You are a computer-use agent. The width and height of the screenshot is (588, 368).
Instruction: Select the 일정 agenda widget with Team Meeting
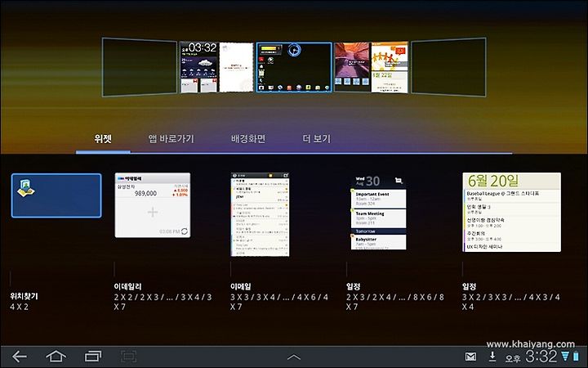click(x=378, y=213)
